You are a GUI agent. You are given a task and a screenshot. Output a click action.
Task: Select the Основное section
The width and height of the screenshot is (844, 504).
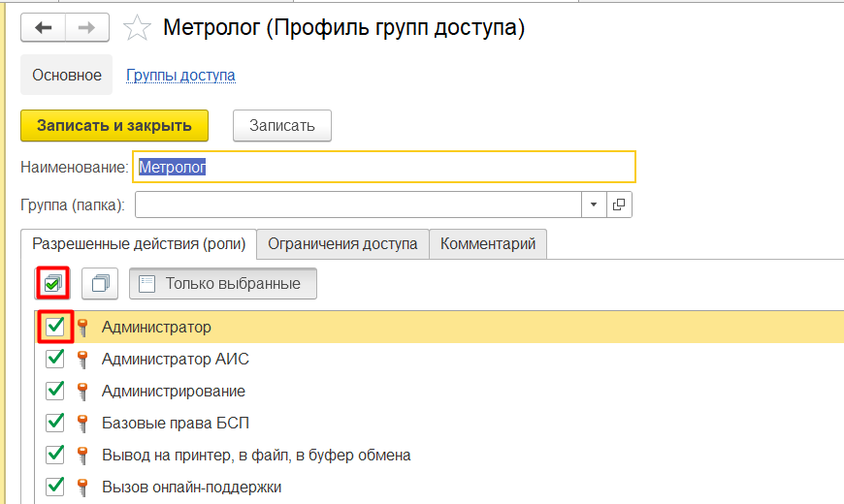(67, 75)
